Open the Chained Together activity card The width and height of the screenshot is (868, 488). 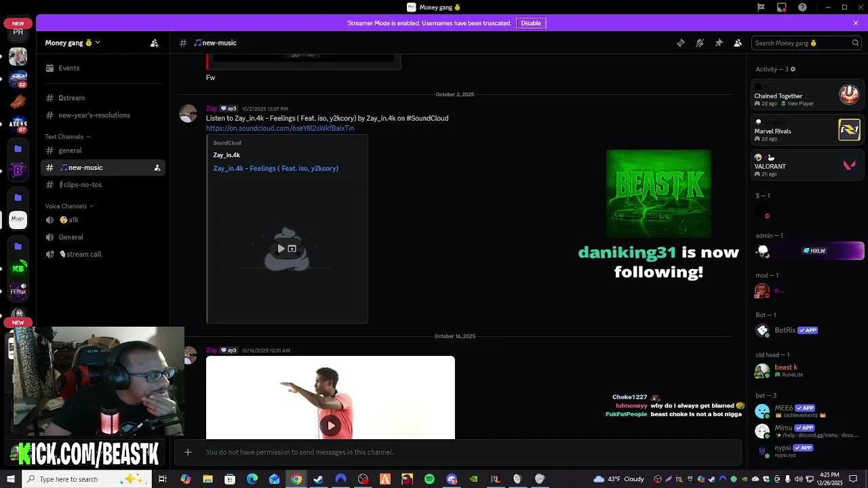coord(807,95)
